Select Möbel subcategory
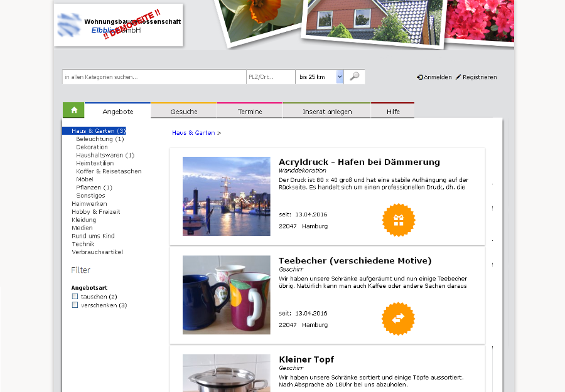Screen dimensions: 565x392 (85, 179)
